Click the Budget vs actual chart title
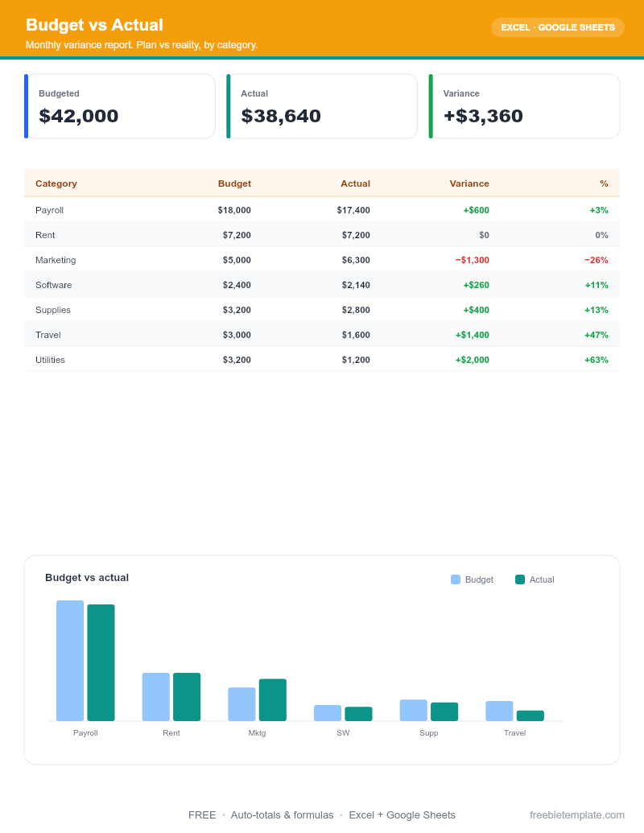This screenshot has width=644, height=833. pyautogui.click(x=87, y=578)
